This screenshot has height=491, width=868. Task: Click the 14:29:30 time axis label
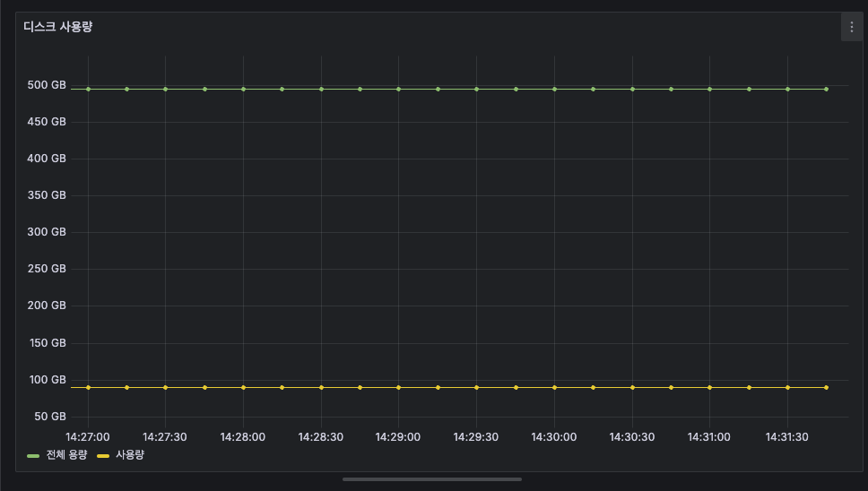pos(475,437)
